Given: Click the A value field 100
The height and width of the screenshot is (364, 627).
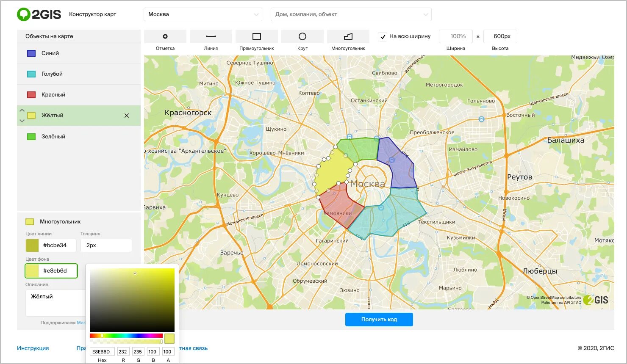Looking at the screenshot, I should (x=168, y=352).
